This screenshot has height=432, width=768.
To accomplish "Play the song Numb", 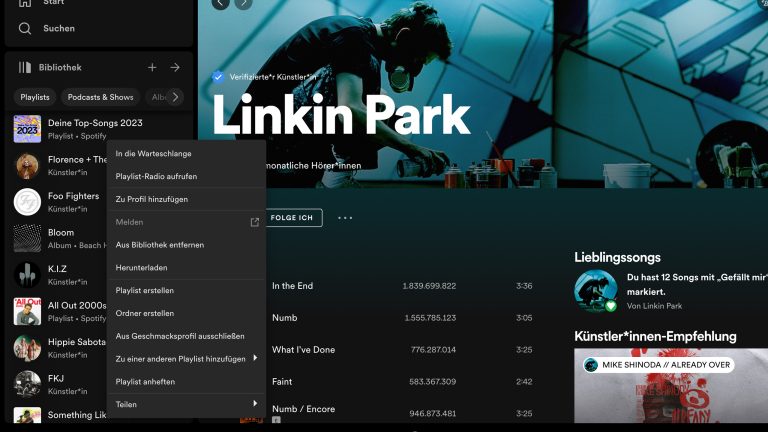I will pyautogui.click(x=285, y=318).
